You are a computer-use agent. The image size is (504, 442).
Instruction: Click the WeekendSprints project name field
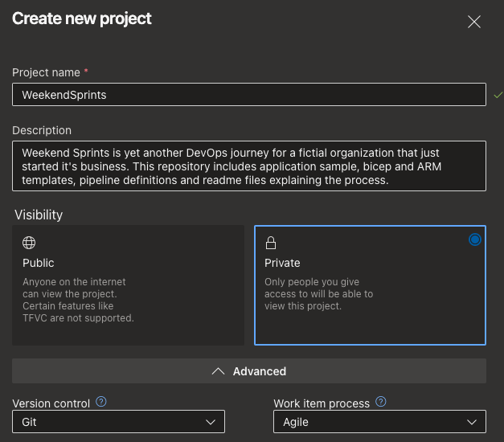(248, 95)
